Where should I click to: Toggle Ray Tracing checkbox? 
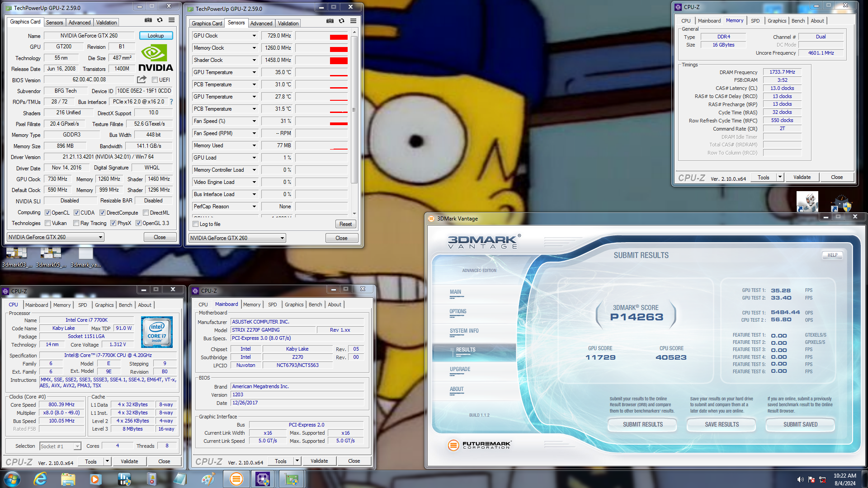coord(76,223)
